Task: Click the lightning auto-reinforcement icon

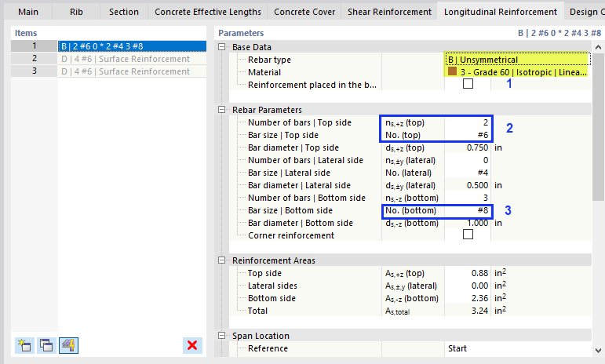Action: (68, 345)
